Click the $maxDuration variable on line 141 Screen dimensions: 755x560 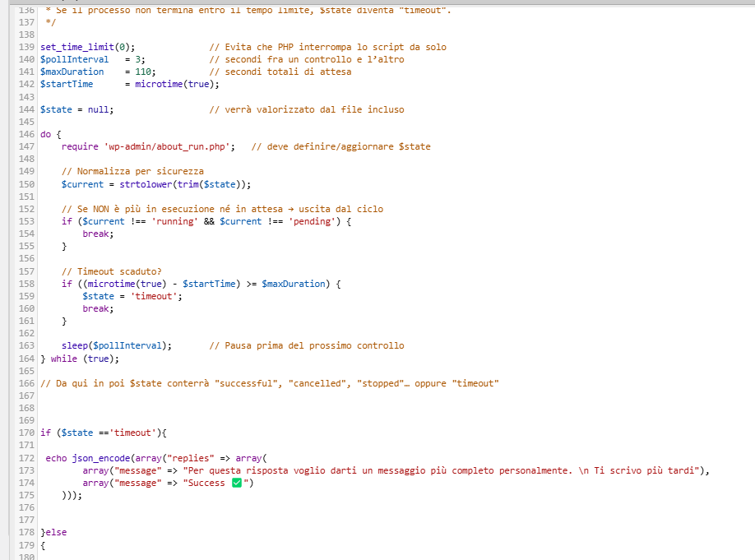click(72, 72)
